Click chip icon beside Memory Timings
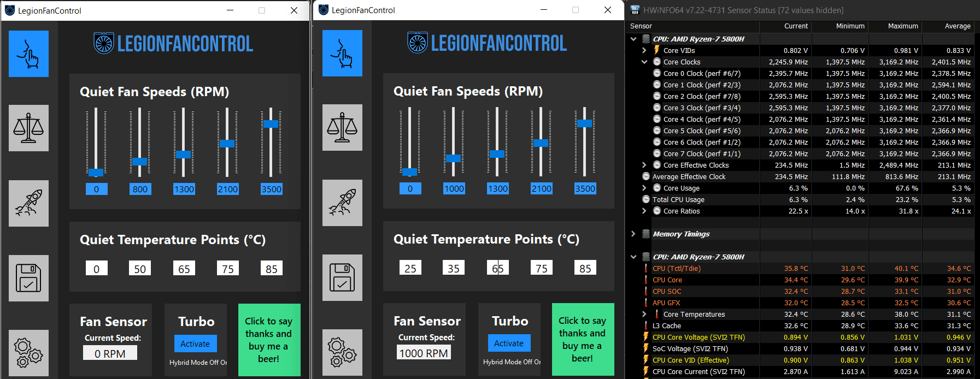Viewport: 980px width, 379px height. pos(646,234)
